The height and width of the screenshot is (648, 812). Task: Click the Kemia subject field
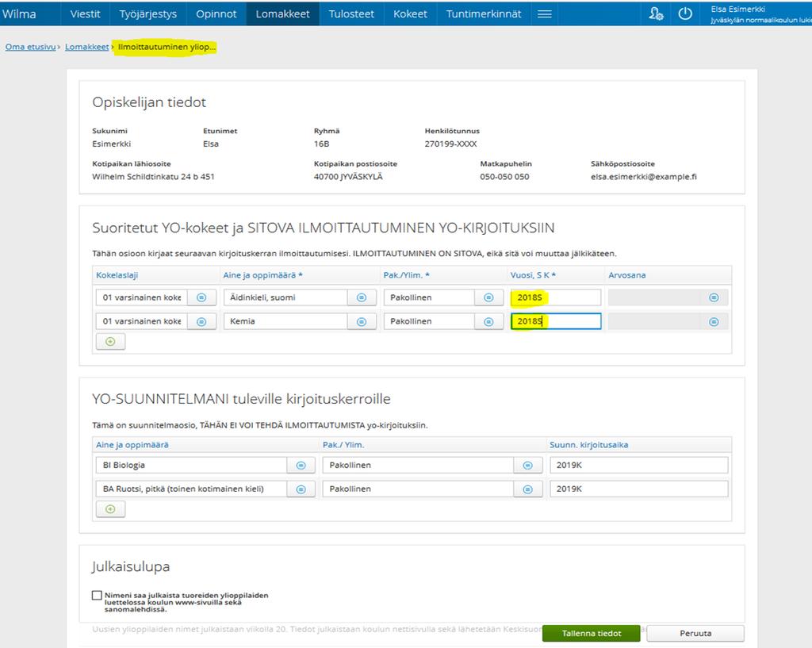pos(285,321)
